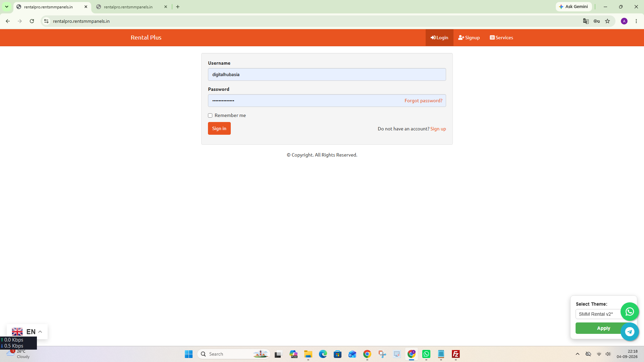Open the Telegram chat bubble
This screenshot has width=644, height=362.
[x=630, y=332]
